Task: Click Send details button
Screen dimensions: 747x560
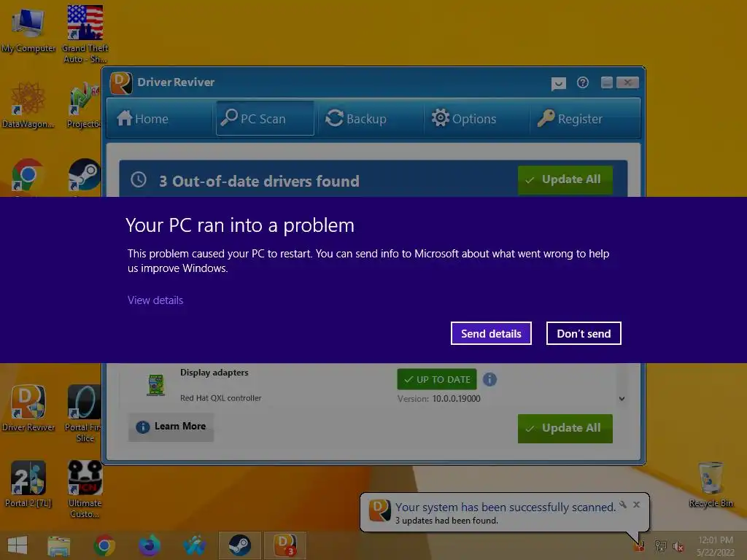Action: (x=491, y=333)
